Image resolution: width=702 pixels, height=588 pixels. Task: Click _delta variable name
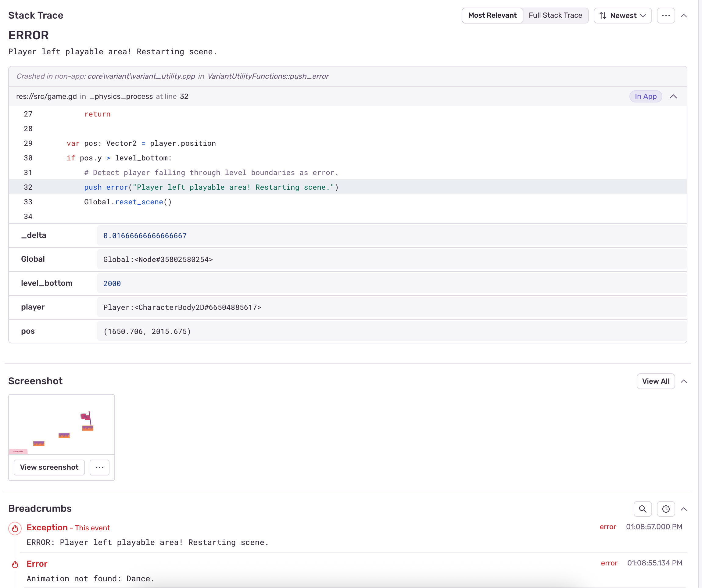click(34, 235)
